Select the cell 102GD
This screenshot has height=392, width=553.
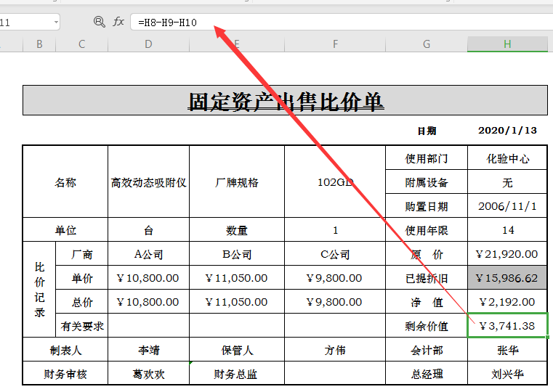(335, 182)
